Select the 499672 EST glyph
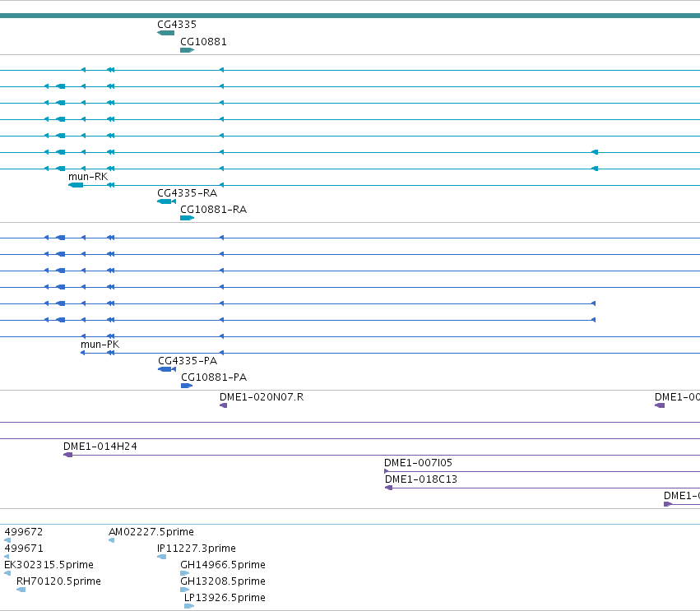 (7, 540)
